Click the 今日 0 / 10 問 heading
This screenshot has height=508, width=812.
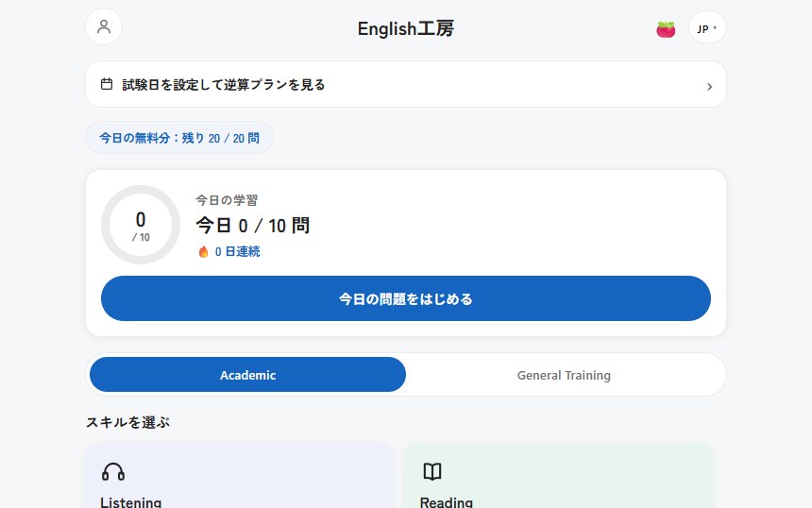[x=253, y=226]
